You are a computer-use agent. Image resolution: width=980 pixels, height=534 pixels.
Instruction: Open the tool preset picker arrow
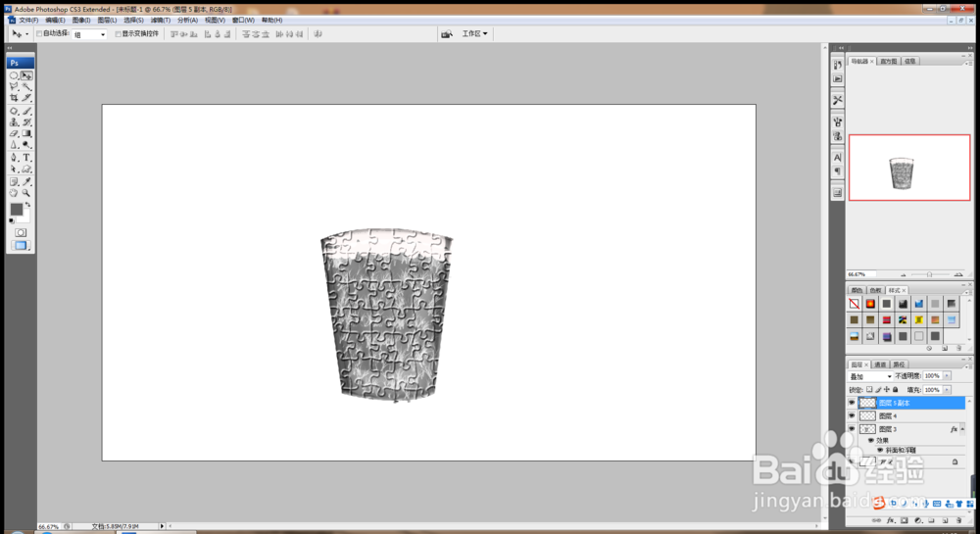tap(26, 34)
